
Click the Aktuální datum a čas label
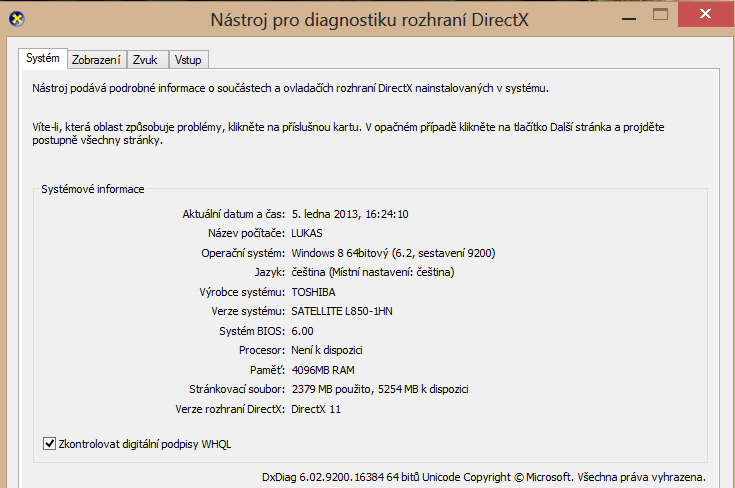pos(233,214)
